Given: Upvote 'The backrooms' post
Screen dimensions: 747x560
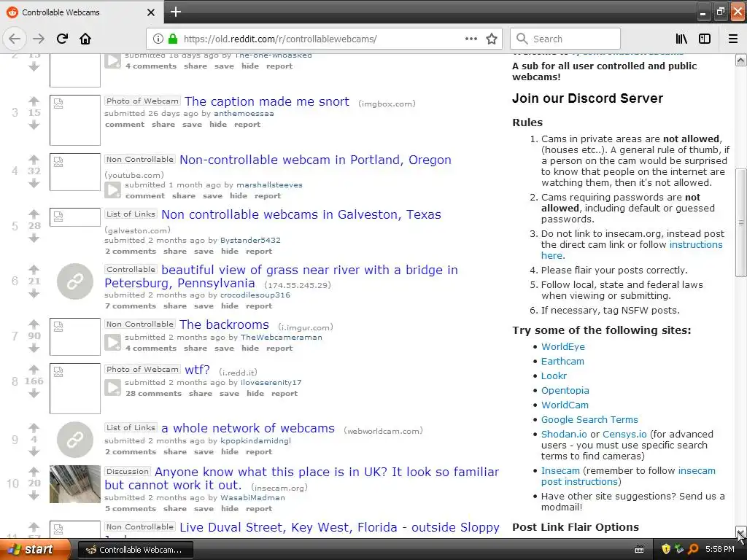Looking at the screenshot, I should 34,324.
